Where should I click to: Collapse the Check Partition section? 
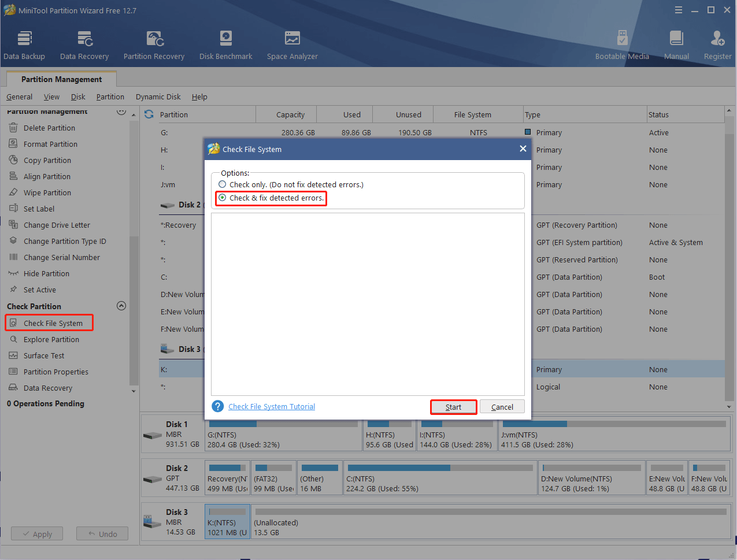point(121,306)
